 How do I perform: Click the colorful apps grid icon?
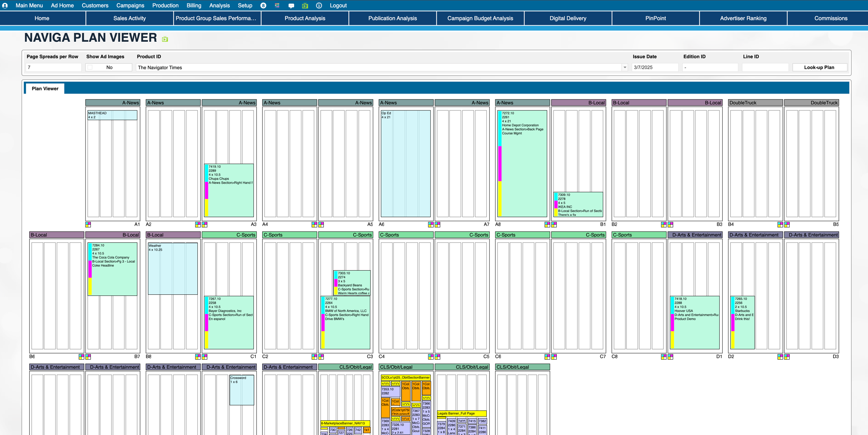[x=277, y=6]
